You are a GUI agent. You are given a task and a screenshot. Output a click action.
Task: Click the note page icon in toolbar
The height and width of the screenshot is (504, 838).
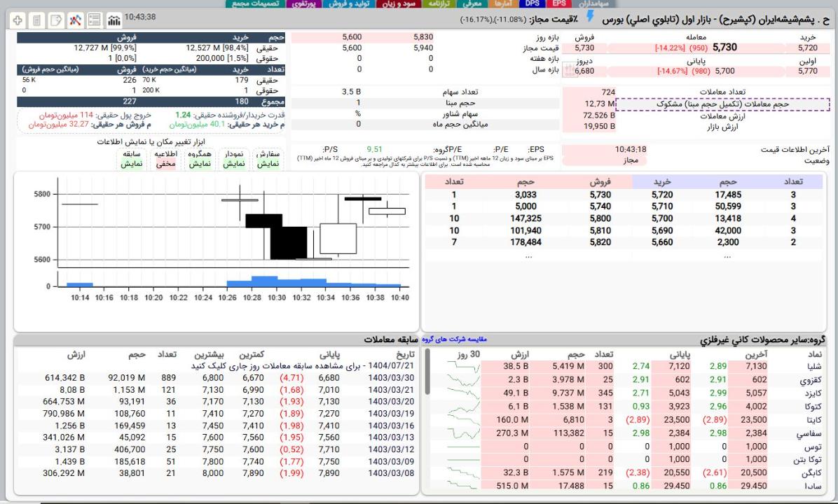click(57, 20)
